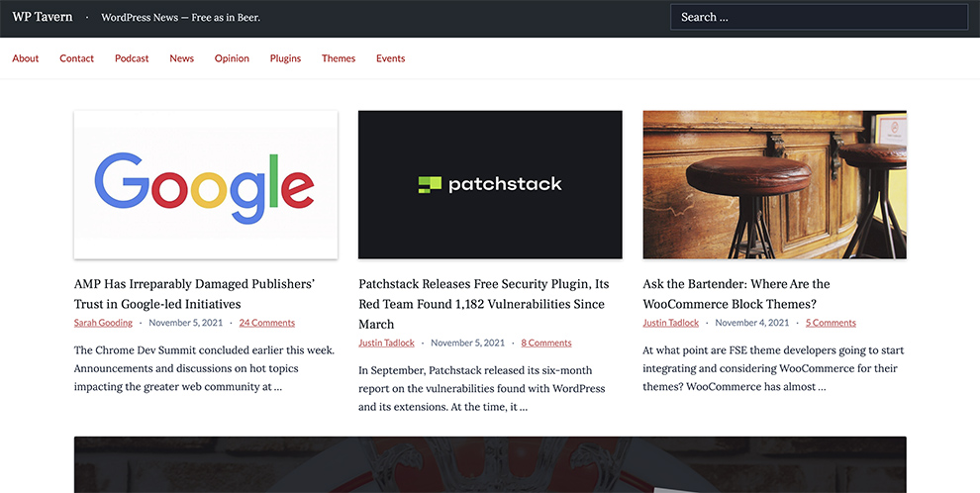The width and height of the screenshot is (980, 493).
Task: Click the bar stools article image
Action: [774, 184]
